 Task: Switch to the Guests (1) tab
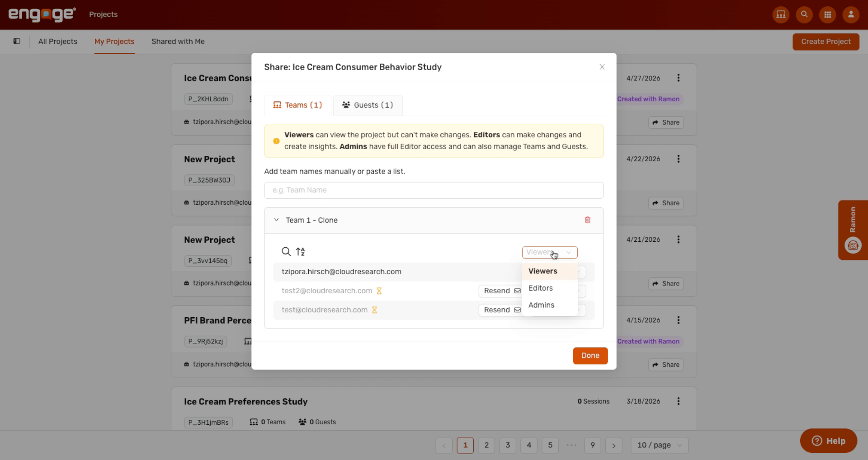pos(368,105)
